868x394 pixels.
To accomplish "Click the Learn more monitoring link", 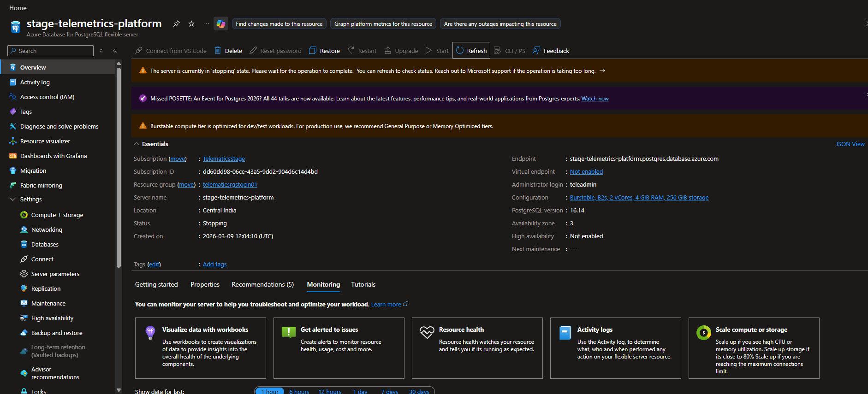I will 390,304.
